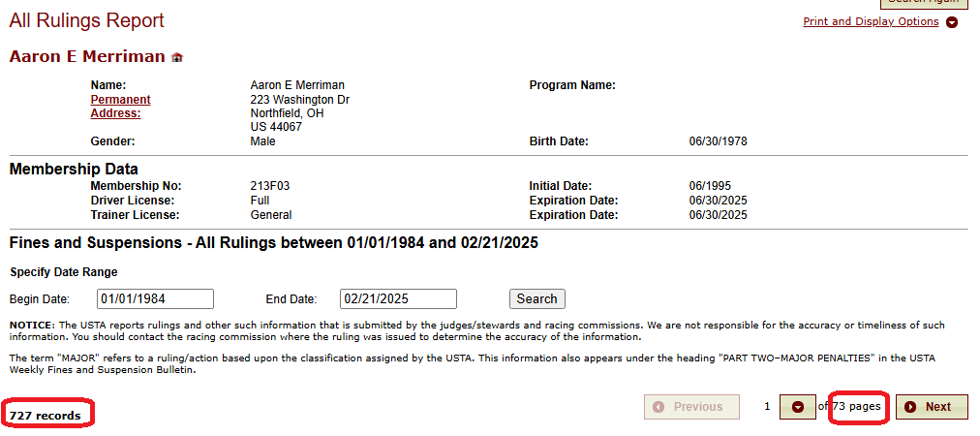Click the All Rulings Report heading
980x436 pixels.
(x=87, y=20)
